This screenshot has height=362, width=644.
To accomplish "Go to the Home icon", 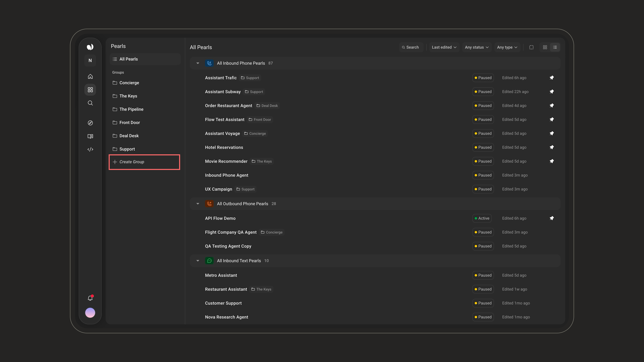I will coord(90,76).
